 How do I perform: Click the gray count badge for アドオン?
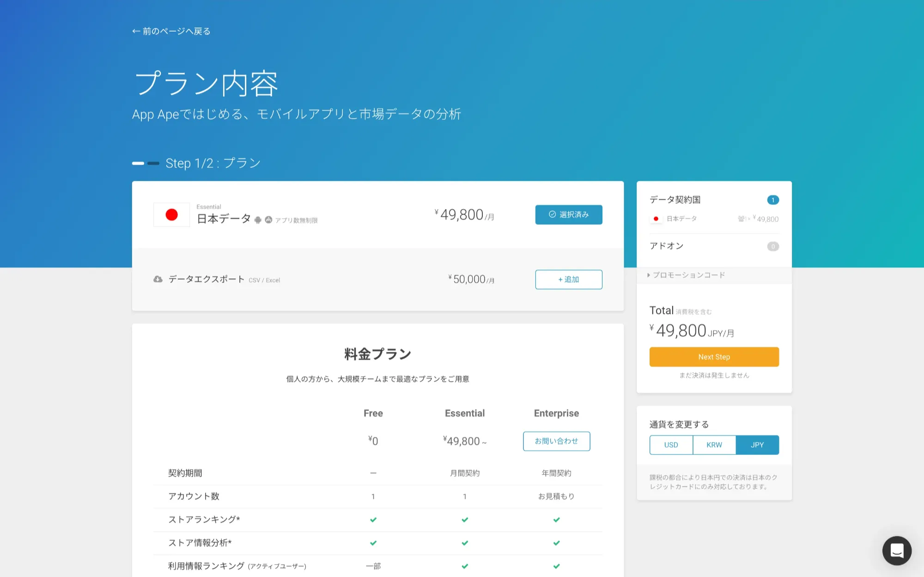tap(773, 246)
